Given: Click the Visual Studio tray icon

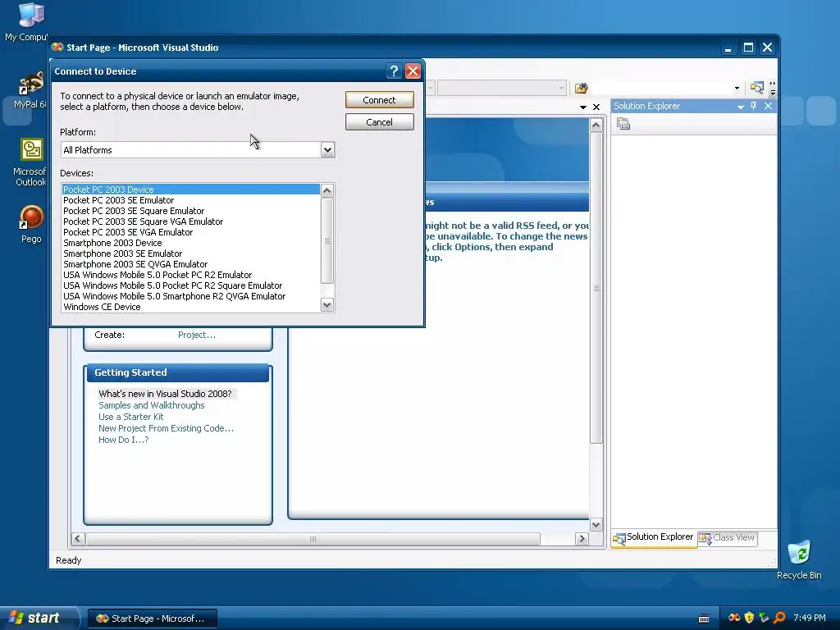Looking at the screenshot, I should 734,618.
